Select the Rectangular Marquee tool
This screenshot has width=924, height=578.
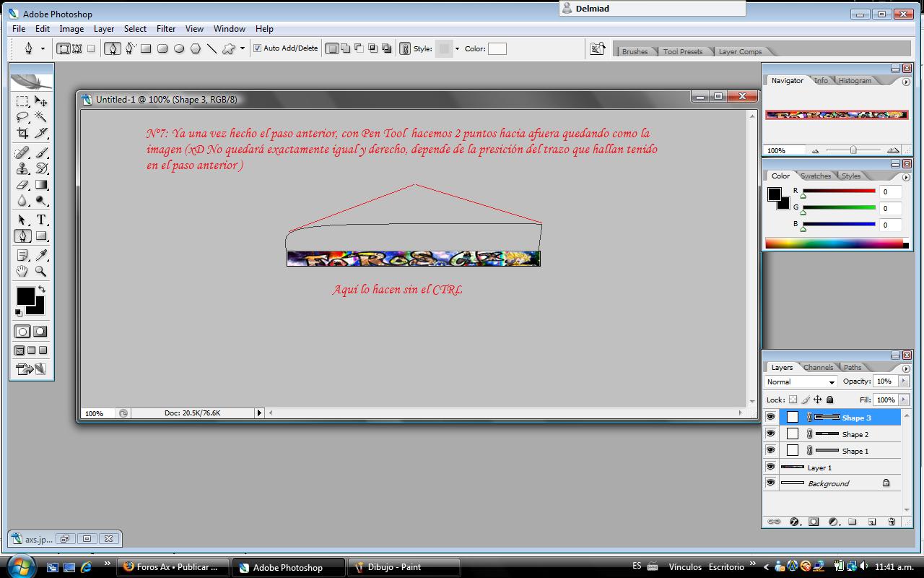22,101
